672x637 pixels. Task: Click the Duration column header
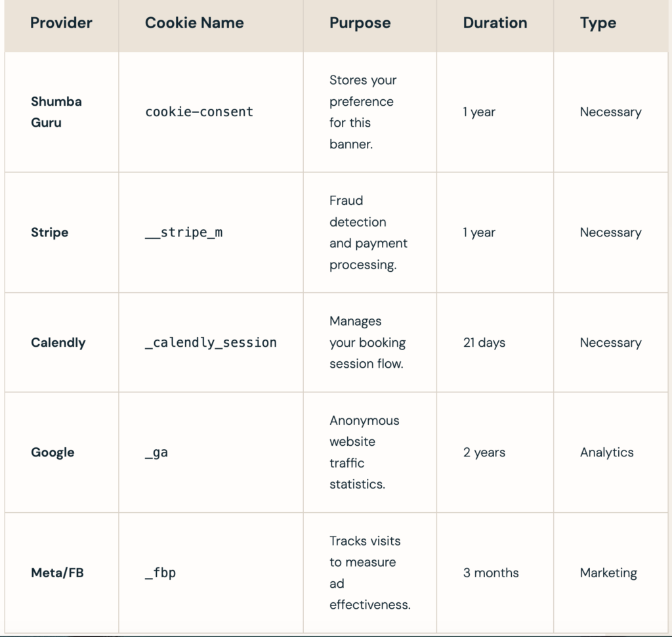[x=495, y=23]
